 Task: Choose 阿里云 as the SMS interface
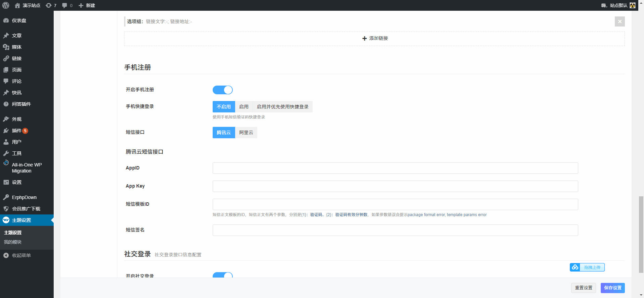pos(246,133)
